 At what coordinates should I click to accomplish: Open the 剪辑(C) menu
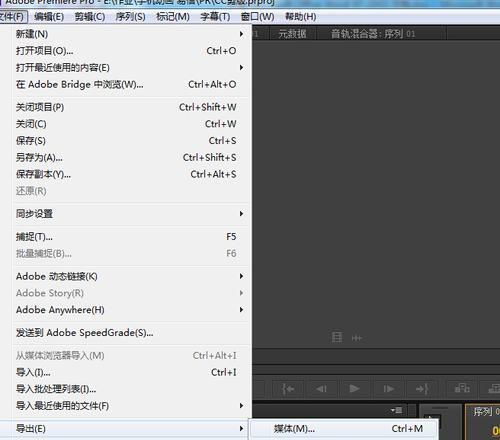(90, 17)
